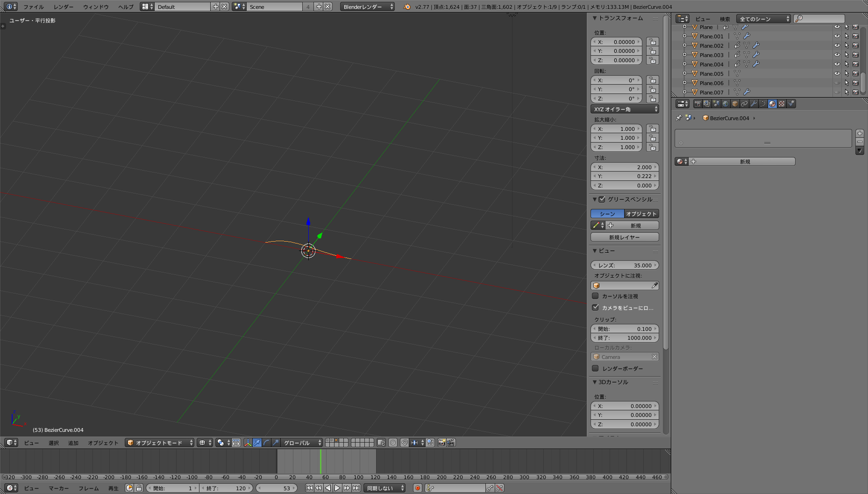Expand the Plane.002 tree item
The height and width of the screenshot is (494, 868).
click(684, 45)
